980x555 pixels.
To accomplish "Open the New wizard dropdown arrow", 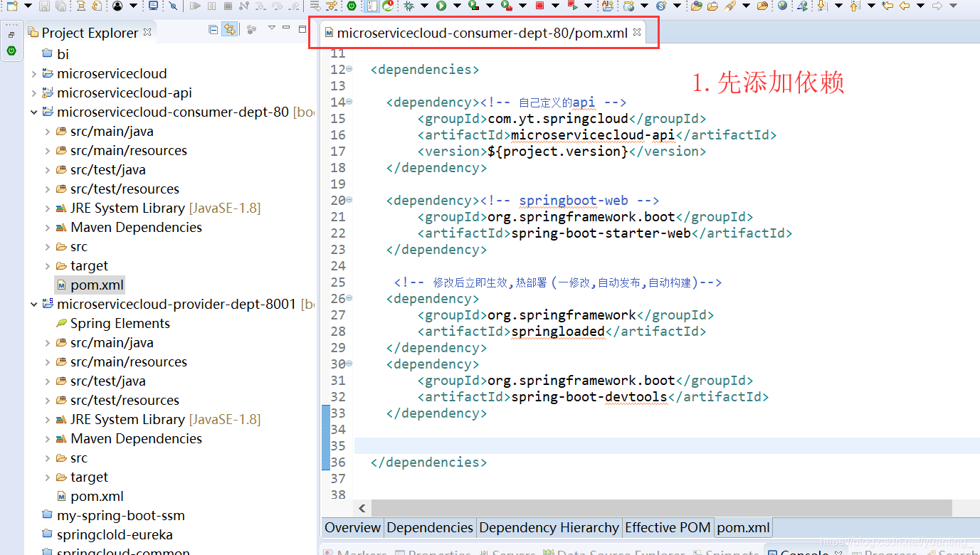I will click(x=28, y=6).
